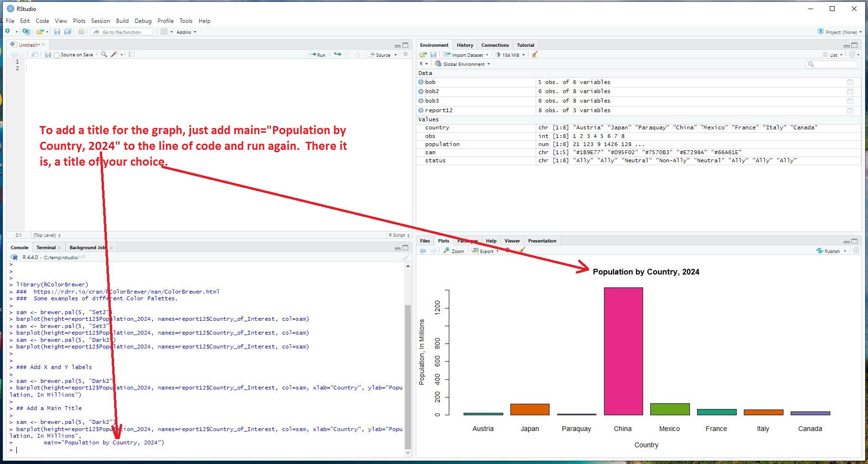Image resolution: width=868 pixels, height=464 pixels.
Task: Open the code tools magic wand
Action: click(114, 54)
